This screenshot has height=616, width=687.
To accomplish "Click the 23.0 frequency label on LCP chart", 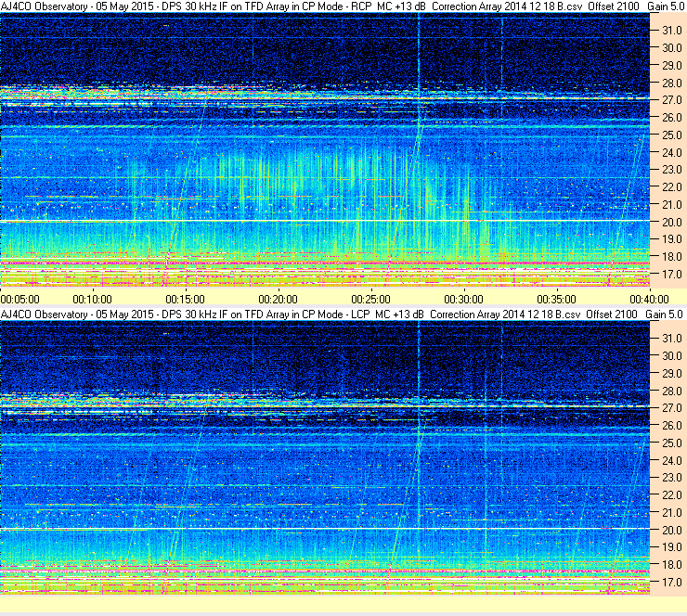I will 672,478.
